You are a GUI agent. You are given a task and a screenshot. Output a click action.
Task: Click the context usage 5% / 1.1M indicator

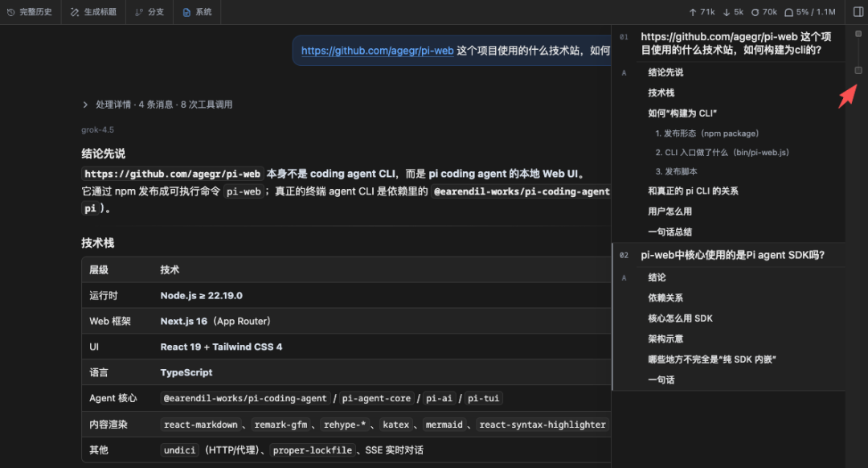810,11
